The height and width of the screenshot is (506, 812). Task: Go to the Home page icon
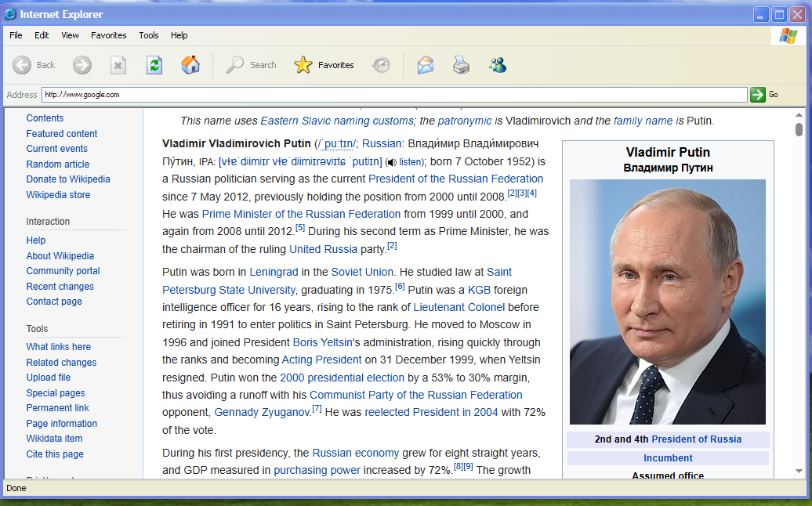(190, 65)
